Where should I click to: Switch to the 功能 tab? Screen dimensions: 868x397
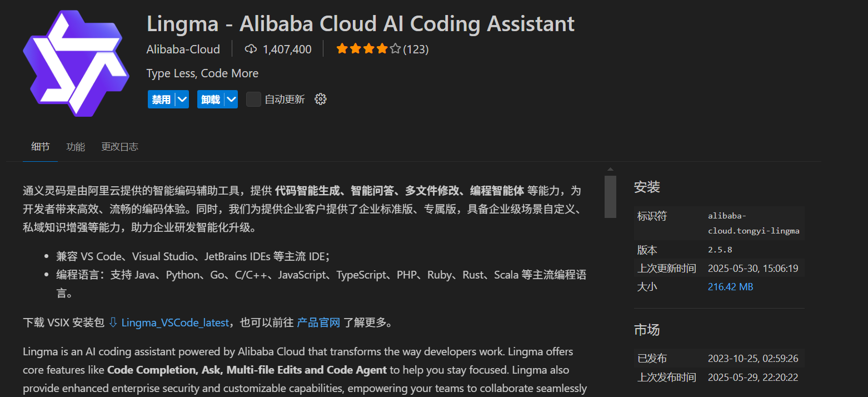[x=76, y=147]
